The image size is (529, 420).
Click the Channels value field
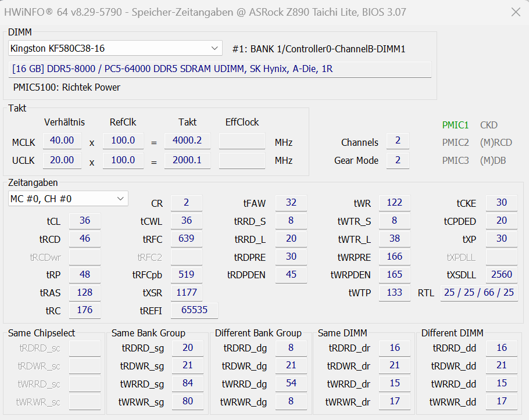coord(398,141)
